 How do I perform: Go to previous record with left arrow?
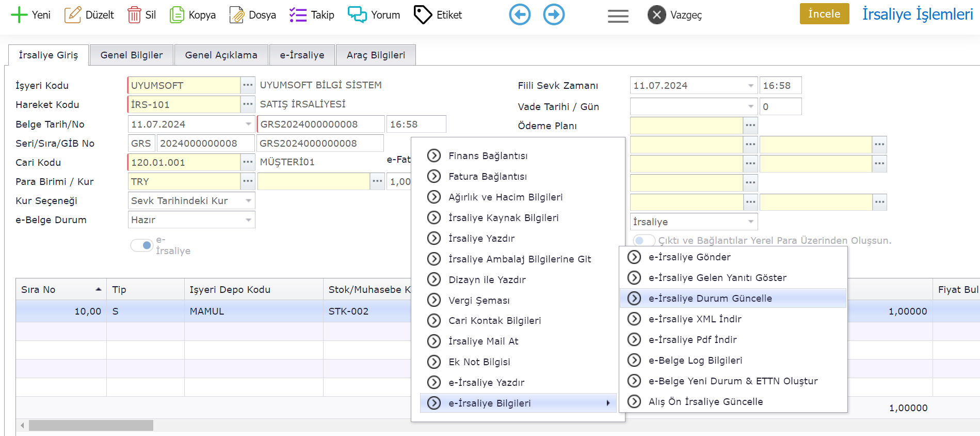pyautogui.click(x=520, y=14)
